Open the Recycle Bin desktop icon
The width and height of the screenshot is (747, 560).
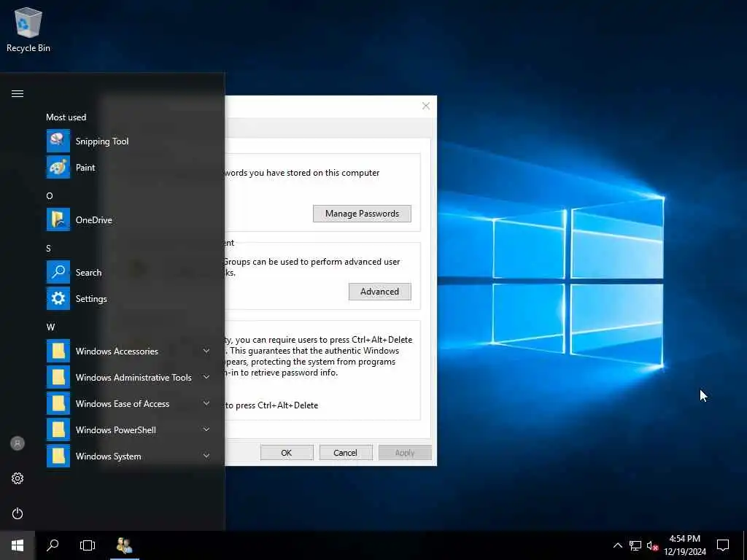tap(28, 29)
